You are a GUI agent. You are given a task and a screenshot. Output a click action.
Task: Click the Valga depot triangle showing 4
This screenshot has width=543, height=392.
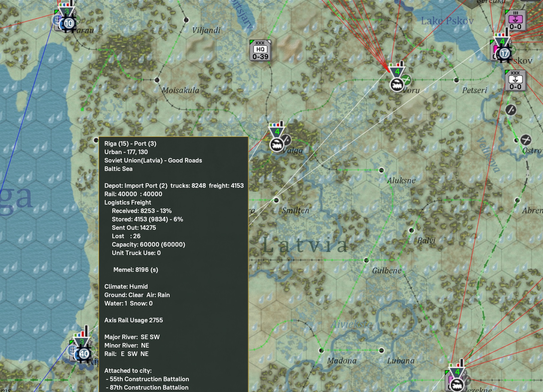point(277,132)
